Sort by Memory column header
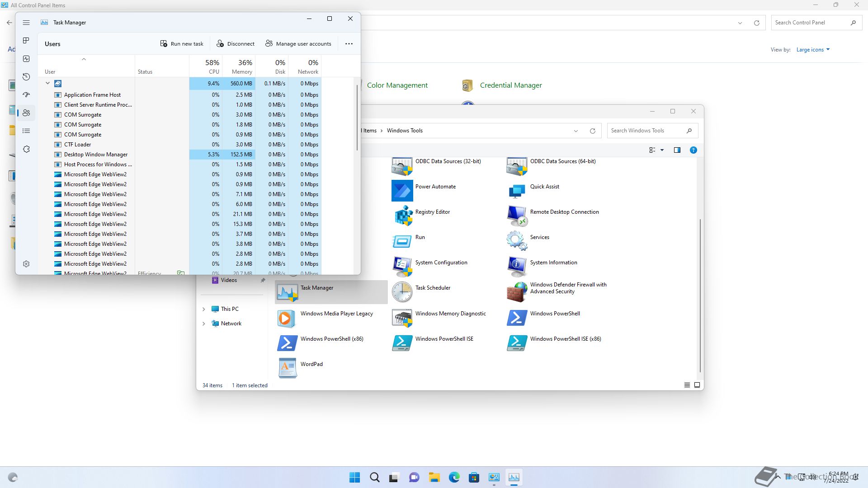This screenshot has height=488, width=868. (x=239, y=66)
